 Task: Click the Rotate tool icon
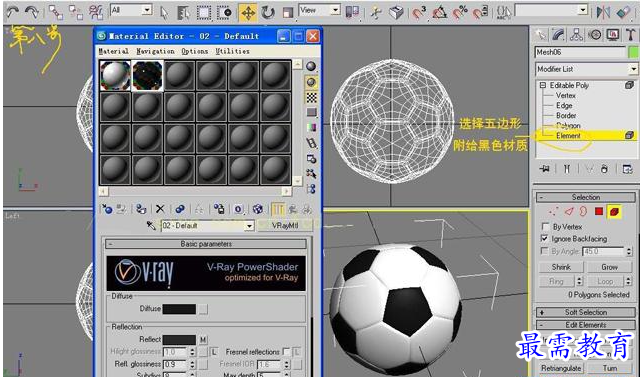click(x=268, y=13)
